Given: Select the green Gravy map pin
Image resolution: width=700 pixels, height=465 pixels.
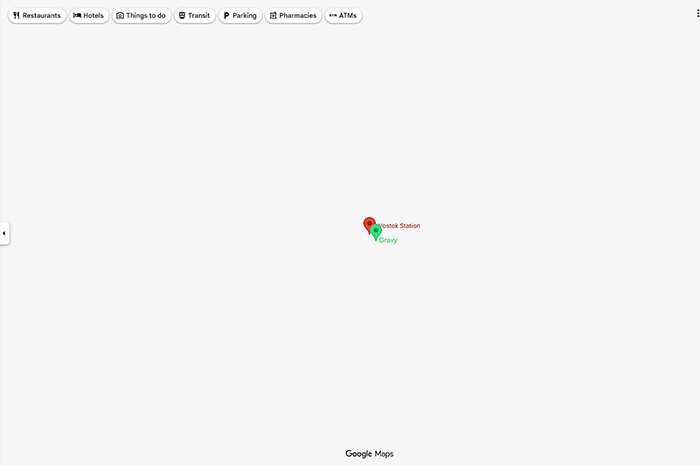Looking at the screenshot, I should pos(376,232).
